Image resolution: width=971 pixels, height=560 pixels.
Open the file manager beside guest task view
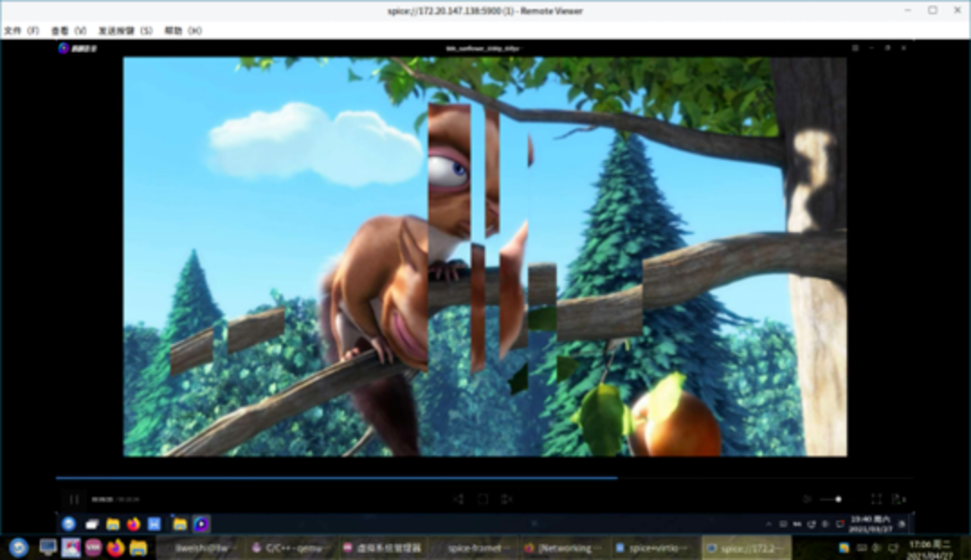click(x=113, y=524)
